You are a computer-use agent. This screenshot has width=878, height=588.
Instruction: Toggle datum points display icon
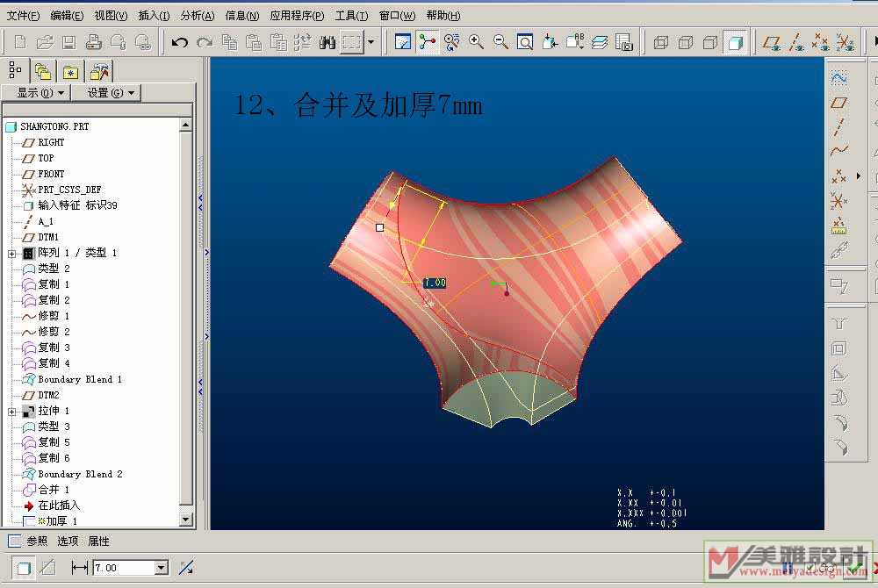coord(821,42)
